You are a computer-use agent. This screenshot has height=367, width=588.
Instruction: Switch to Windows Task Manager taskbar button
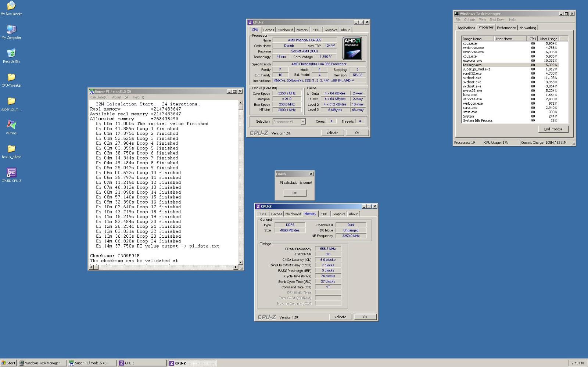[42, 363]
